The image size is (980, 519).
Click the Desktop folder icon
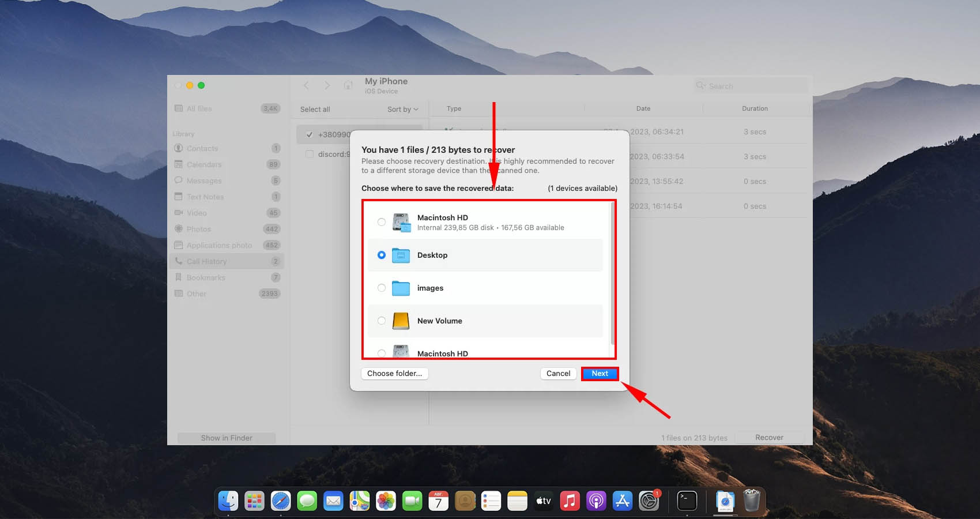401,255
